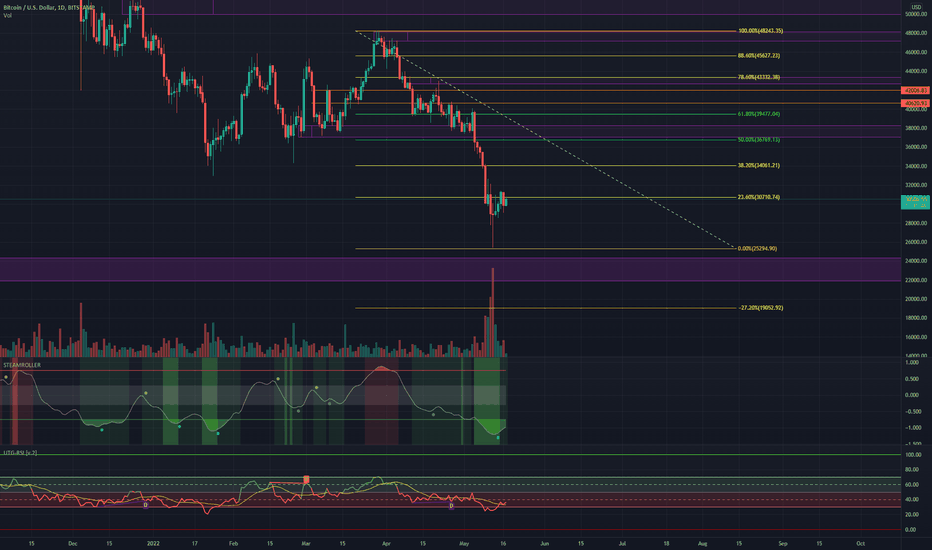Click the Sep date on time axis
Viewport: 932px width, 550px height.
[782, 543]
